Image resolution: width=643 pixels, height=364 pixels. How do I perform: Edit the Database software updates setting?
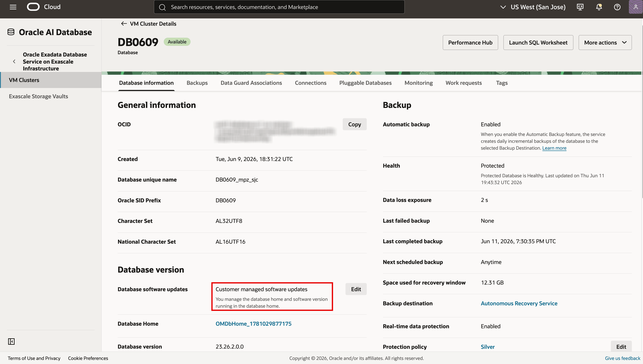356,289
